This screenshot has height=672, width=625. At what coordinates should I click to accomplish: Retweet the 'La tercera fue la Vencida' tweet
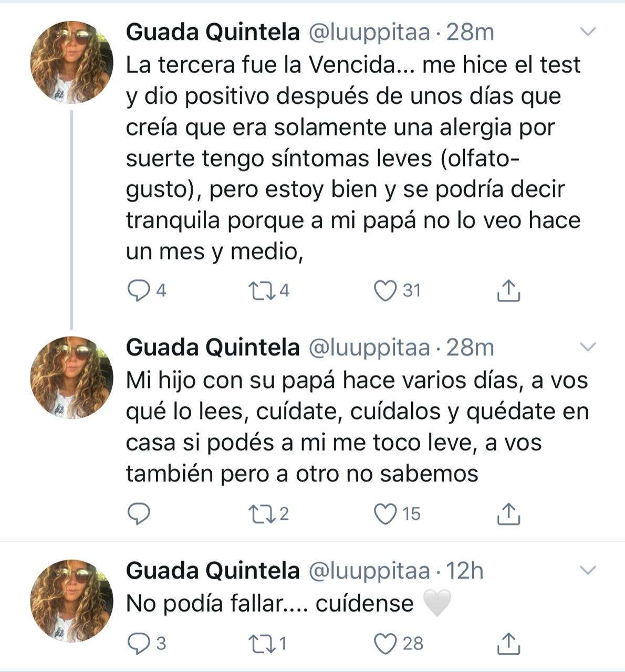click(x=261, y=291)
